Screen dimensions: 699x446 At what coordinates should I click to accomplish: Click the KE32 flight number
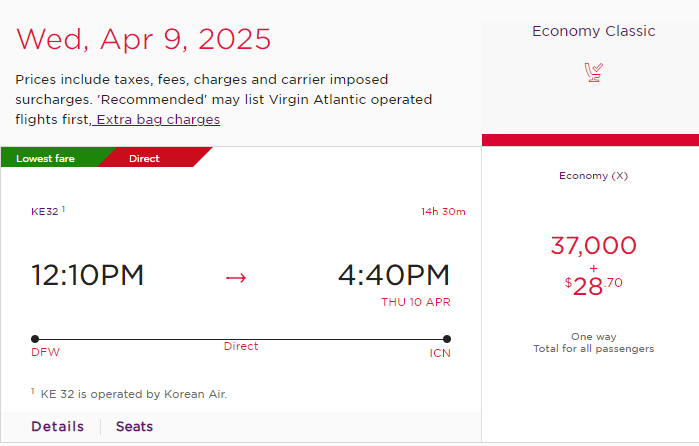tap(45, 211)
